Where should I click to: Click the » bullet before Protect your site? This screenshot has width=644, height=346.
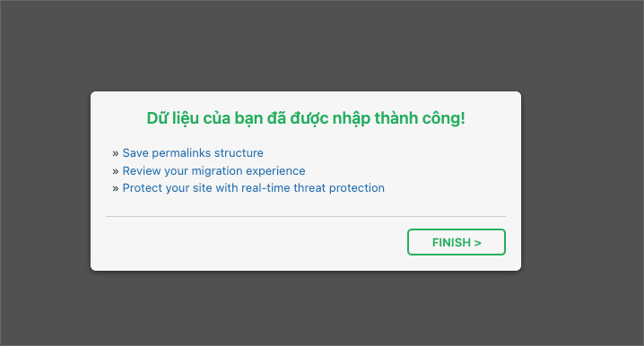pyautogui.click(x=116, y=188)
